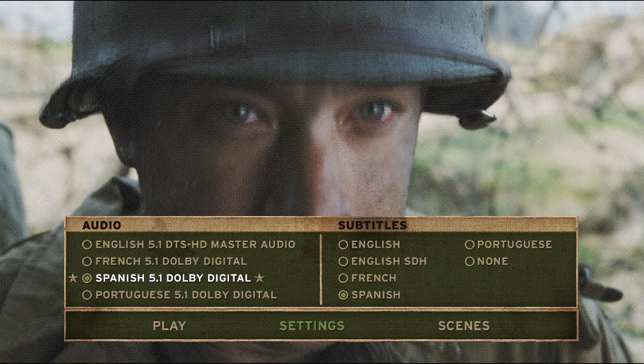Open the Settings menu item

(312, 326)
